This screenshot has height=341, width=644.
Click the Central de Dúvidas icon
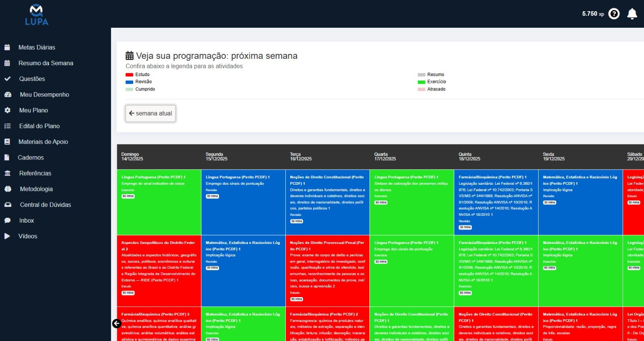coord(8,205)
